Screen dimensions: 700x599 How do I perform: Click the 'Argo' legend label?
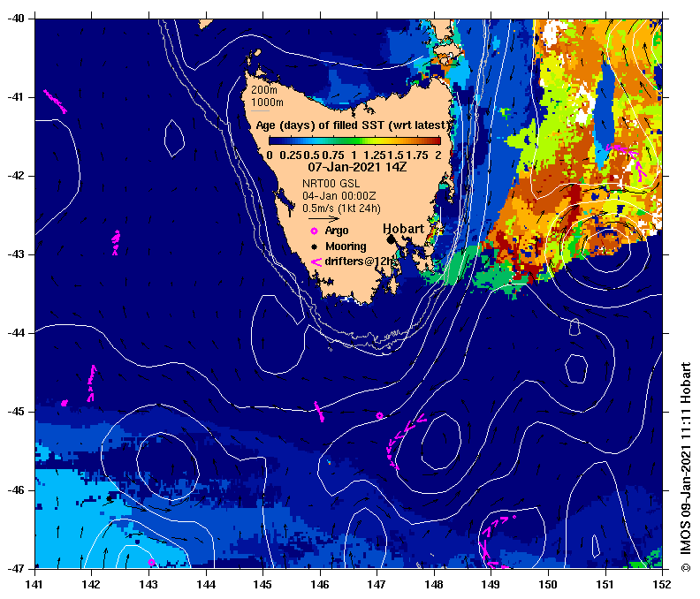(x=337, y=231)
